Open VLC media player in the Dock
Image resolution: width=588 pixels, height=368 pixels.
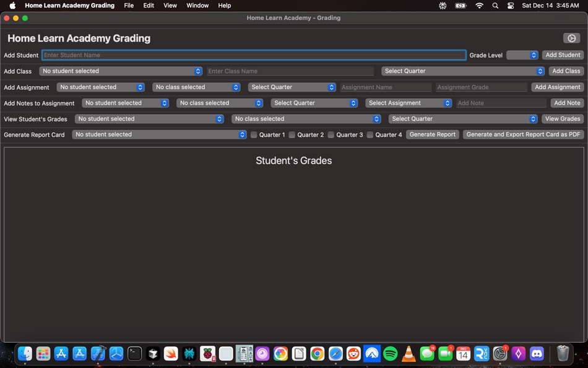pyautogui.click(x=408, y=354)
